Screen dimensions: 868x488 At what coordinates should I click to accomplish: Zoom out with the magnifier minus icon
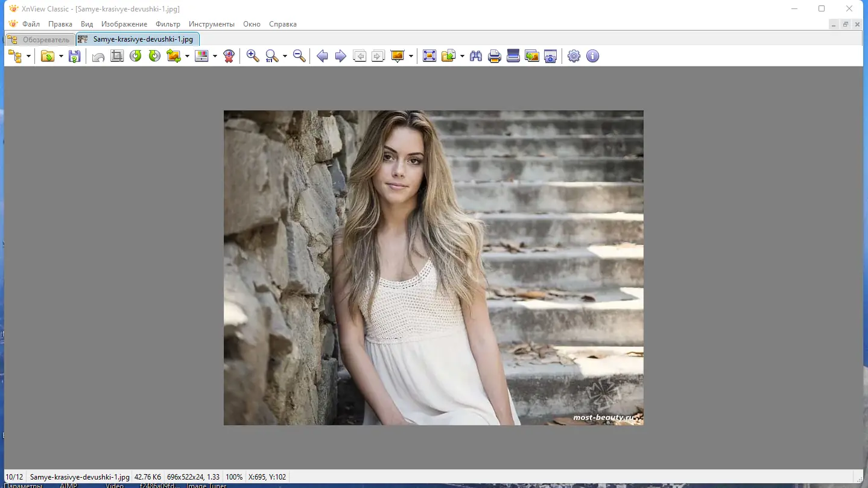(299, 56)
